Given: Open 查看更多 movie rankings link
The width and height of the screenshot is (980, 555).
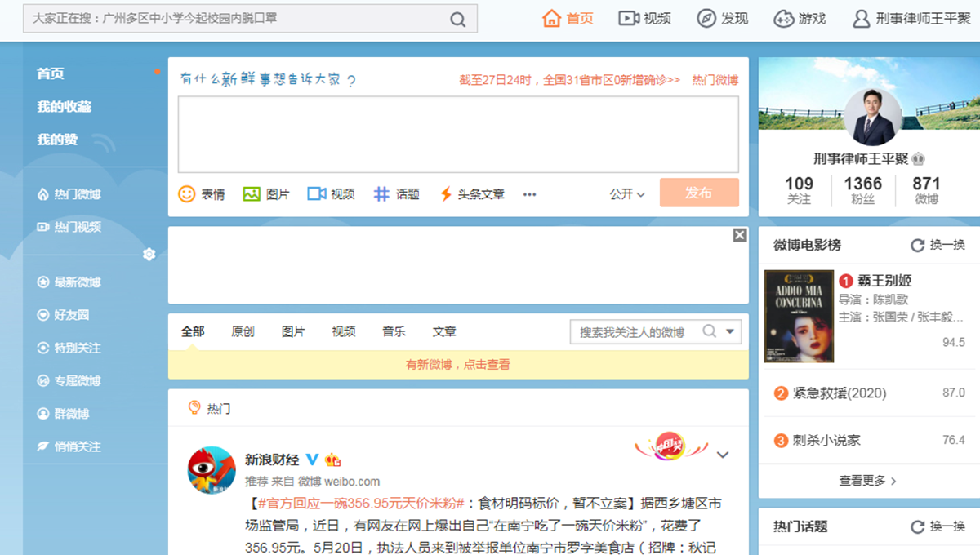Looking at the screenshot, I should tap(862, 481).
